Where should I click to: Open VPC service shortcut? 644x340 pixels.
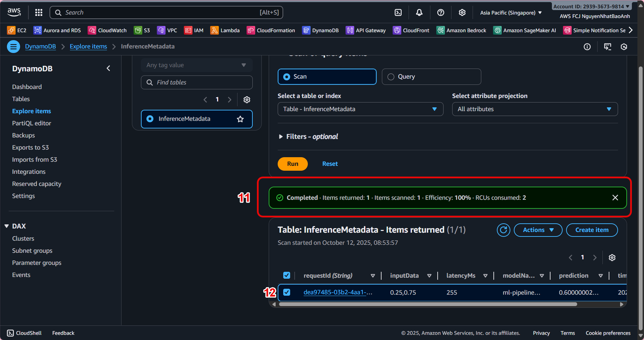167,30
